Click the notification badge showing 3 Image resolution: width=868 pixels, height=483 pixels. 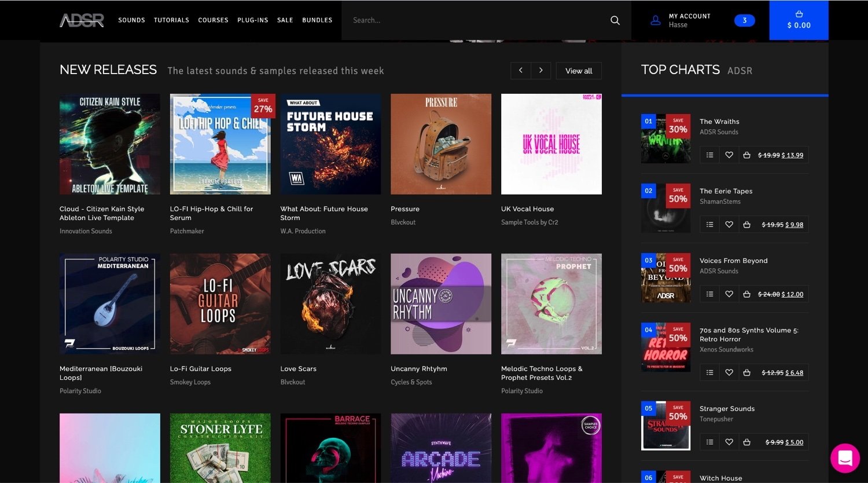pyautogui.click(x=744, y=20)
